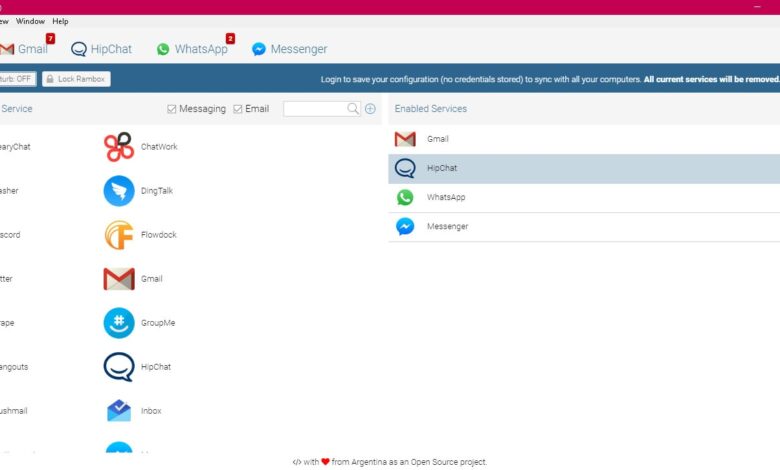
Task: Click the login sync configuration message
Action: pyautogui.click(x=550, y=79)
